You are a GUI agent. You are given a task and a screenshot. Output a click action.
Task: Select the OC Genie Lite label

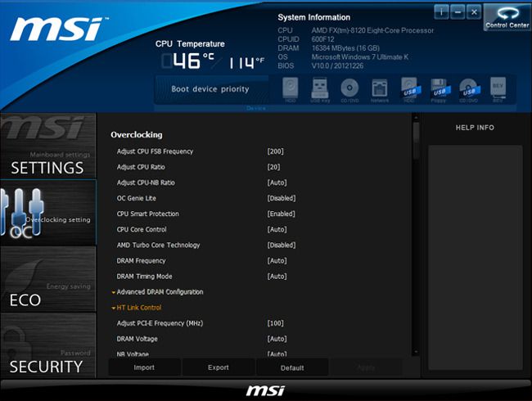click(x=137, y=199)
